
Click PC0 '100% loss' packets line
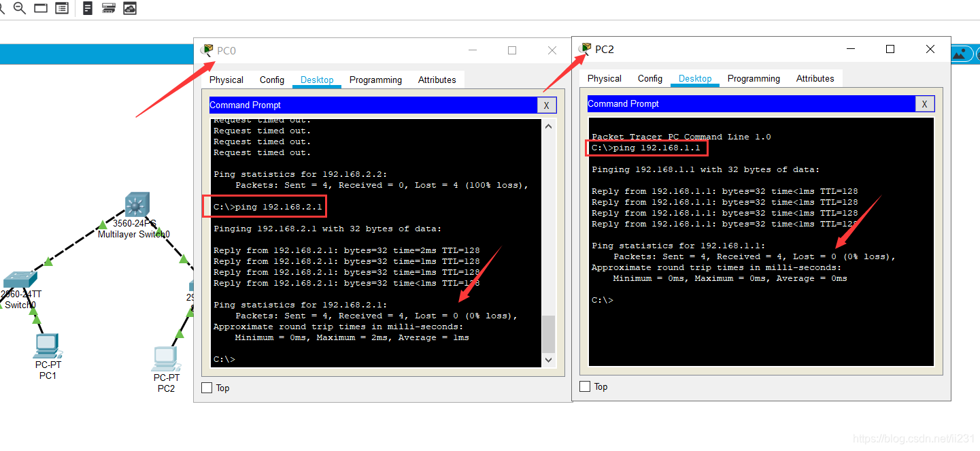point(382,185)
